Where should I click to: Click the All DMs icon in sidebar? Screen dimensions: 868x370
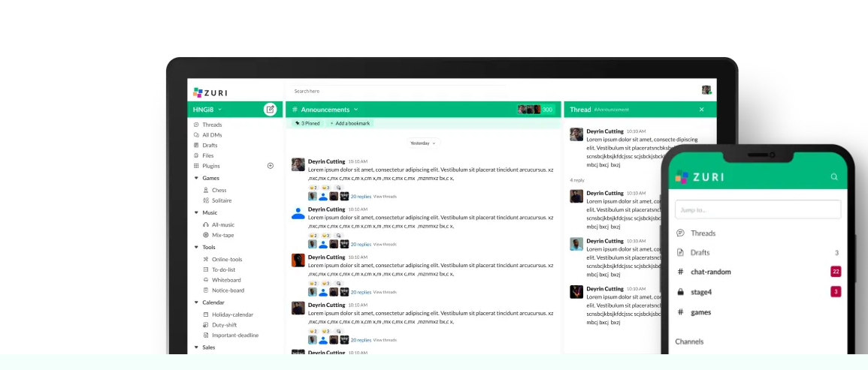(197, 135)
